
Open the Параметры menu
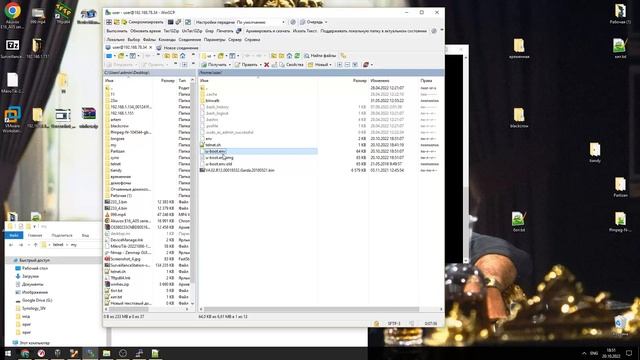[214, 40]
